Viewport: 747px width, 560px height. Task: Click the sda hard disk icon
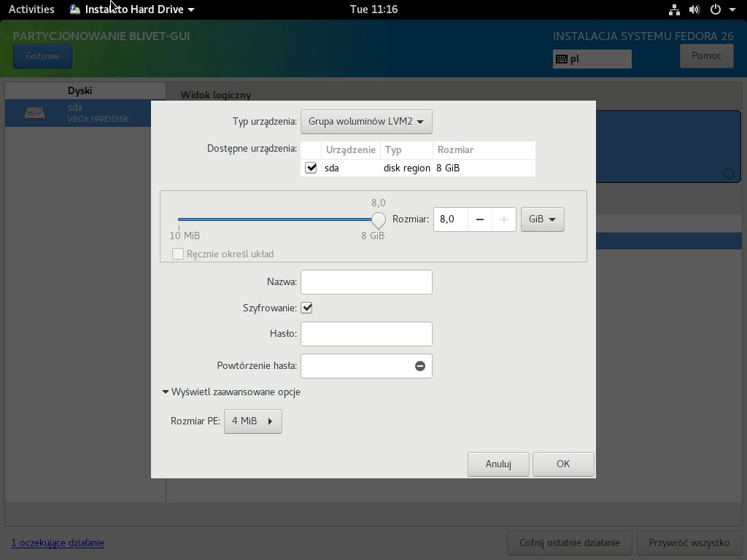tap(35, 113)
